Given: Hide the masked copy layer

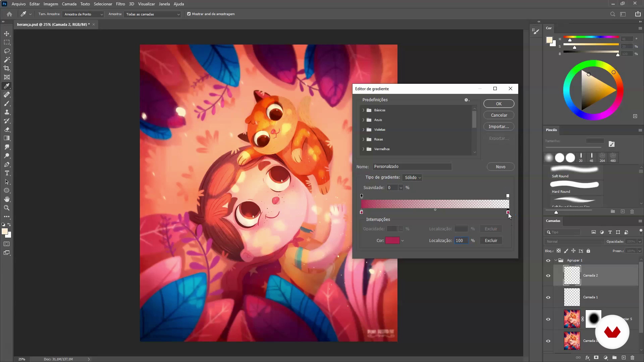Looking at the screenshot, I should 548,319.
